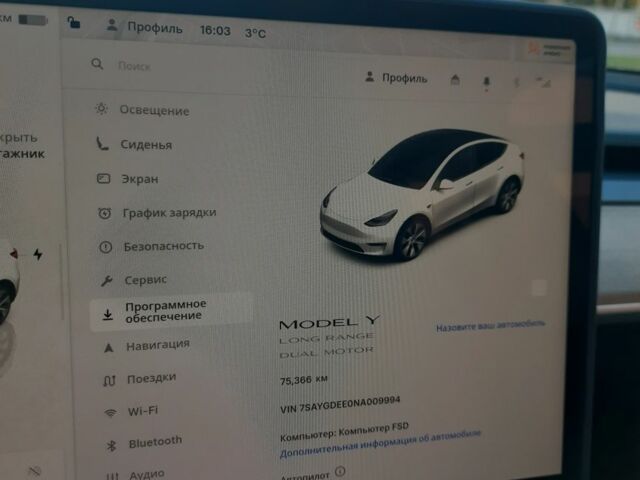Tap the DUAL MOTOR label
Screen dimensions: 640x480
tap(326, 352)
